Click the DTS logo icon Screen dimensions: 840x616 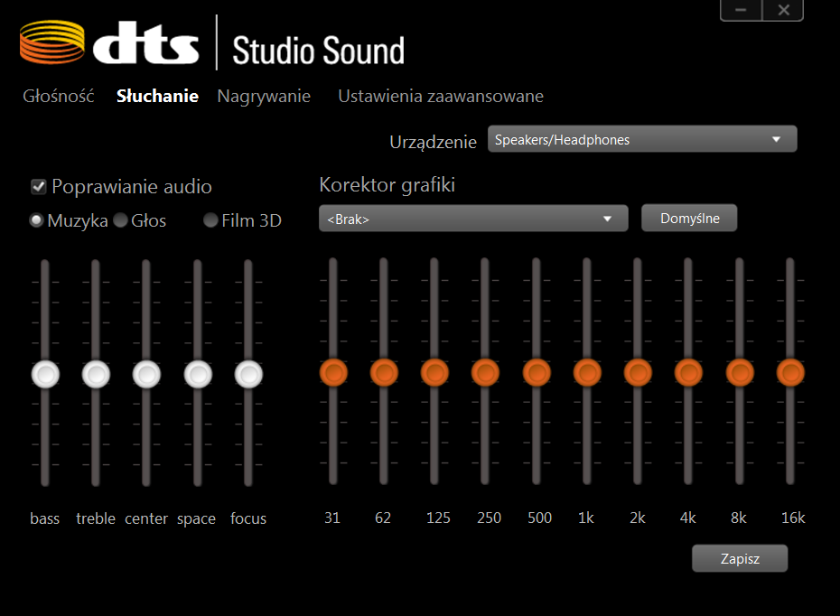[x=52, y=42]
